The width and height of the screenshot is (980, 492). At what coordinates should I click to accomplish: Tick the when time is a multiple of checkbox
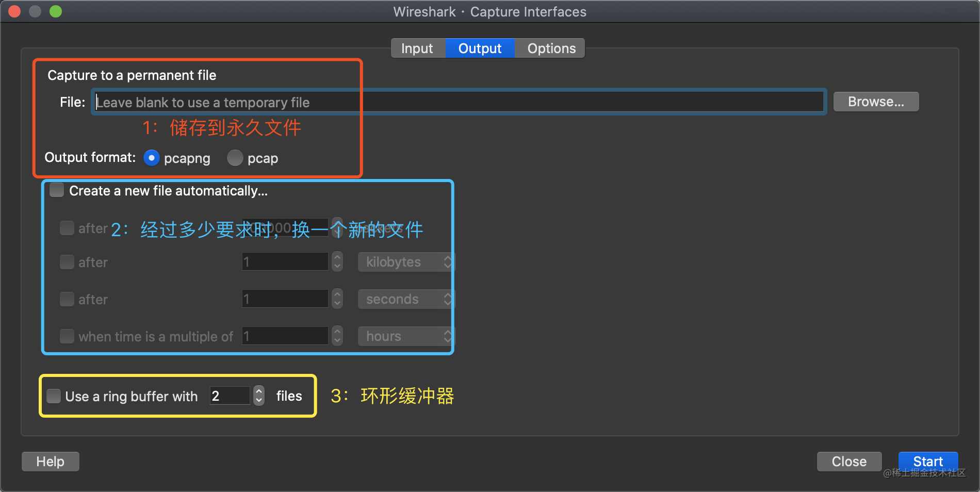(x=67, y=336)
